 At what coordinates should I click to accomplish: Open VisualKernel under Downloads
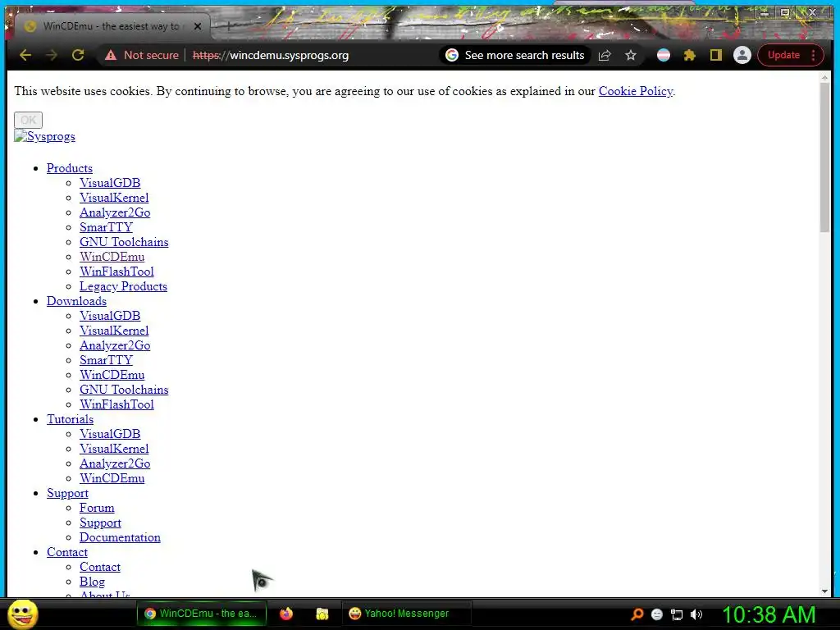(x=114, y=331)
